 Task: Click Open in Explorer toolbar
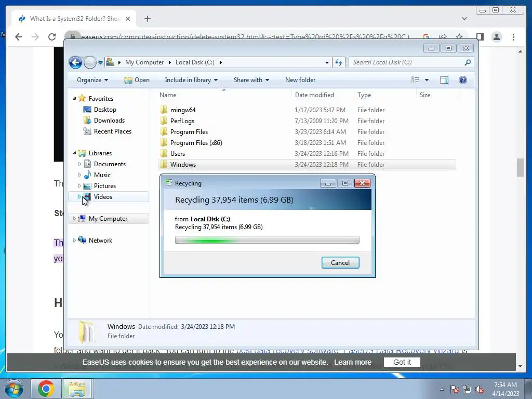[137, 80]
